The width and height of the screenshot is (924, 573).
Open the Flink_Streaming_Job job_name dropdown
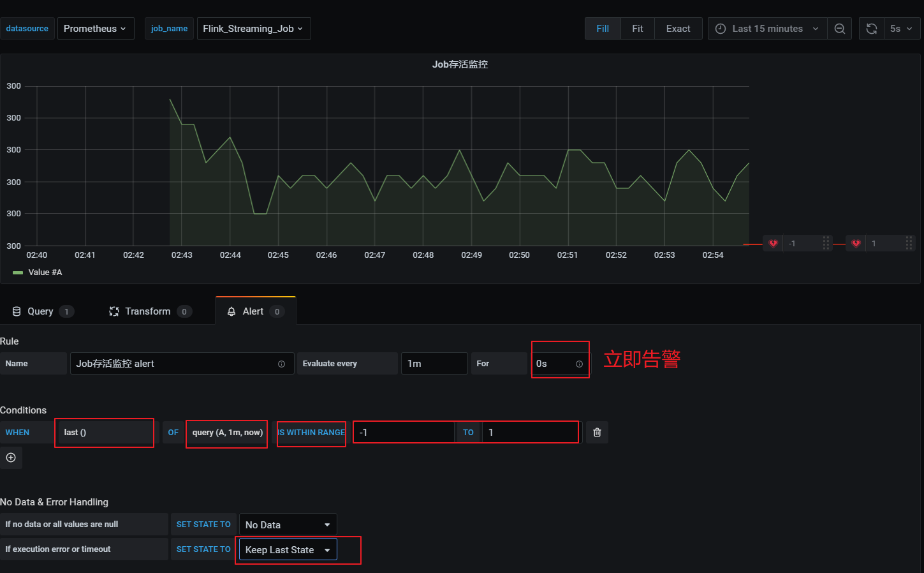253,29
